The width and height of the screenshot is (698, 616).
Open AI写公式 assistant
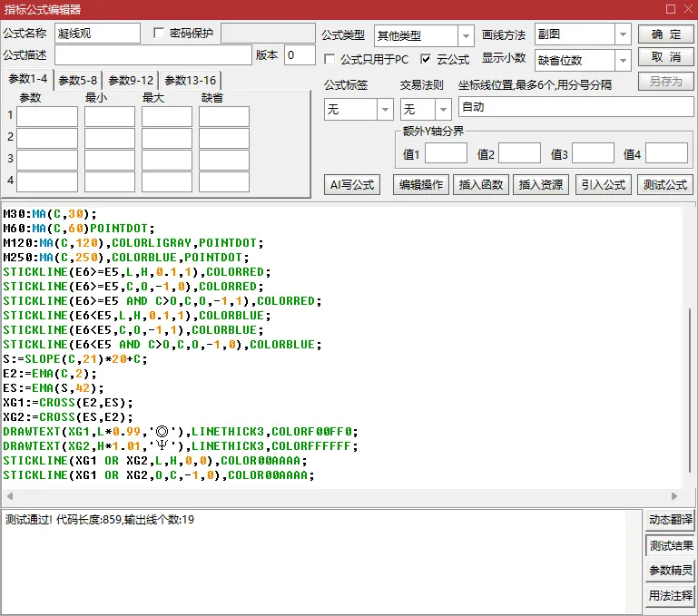click(x=351, y=185)
